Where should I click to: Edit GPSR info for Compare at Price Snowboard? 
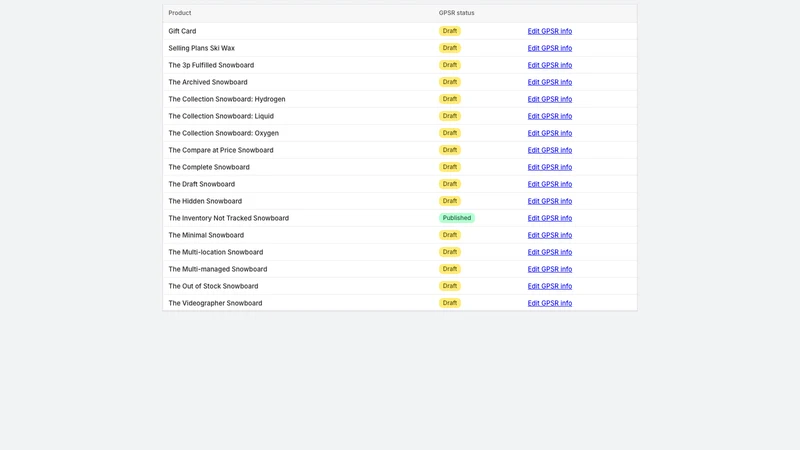(549, 150)
